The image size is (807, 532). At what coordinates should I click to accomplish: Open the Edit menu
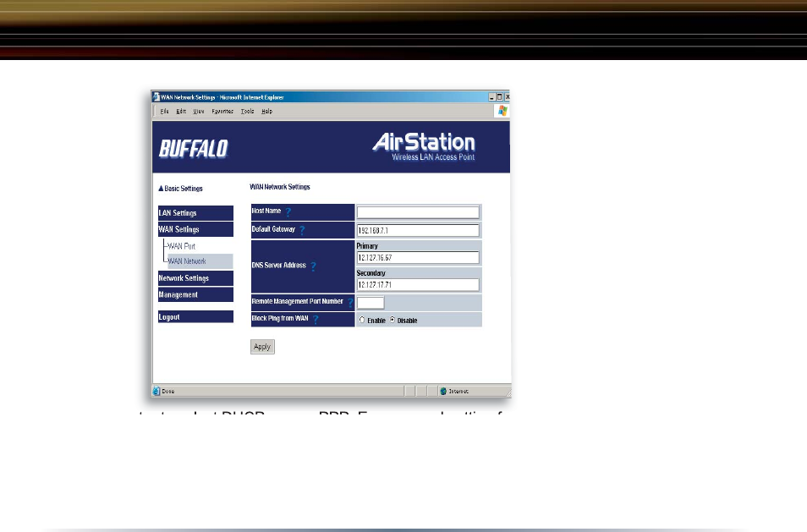point(181,111)
